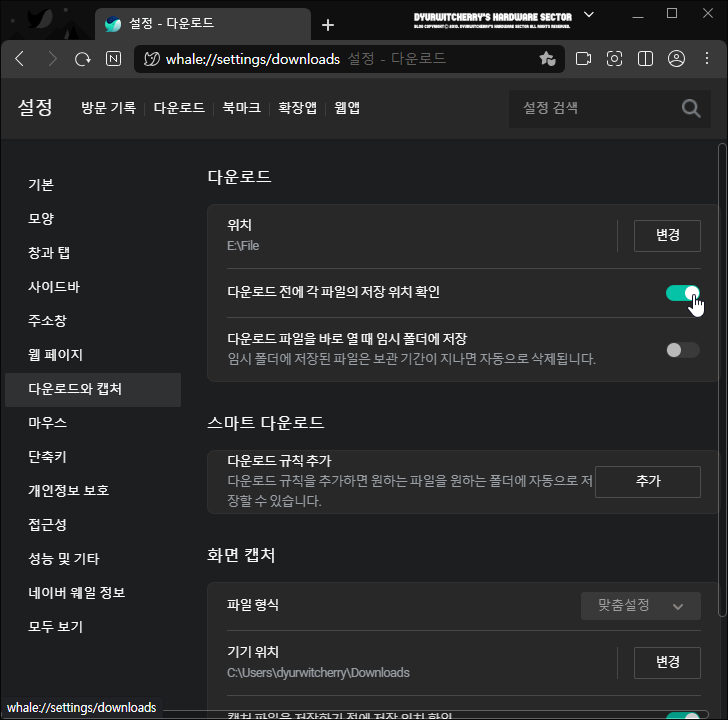This screenshot has width=728, height=720.
Task: Select 기본 in the settings sidebar
Action: (x=41, y=185)
